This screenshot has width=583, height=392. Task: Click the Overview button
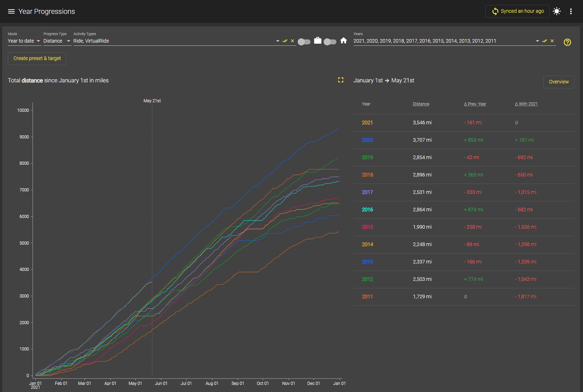pos(558,82)
